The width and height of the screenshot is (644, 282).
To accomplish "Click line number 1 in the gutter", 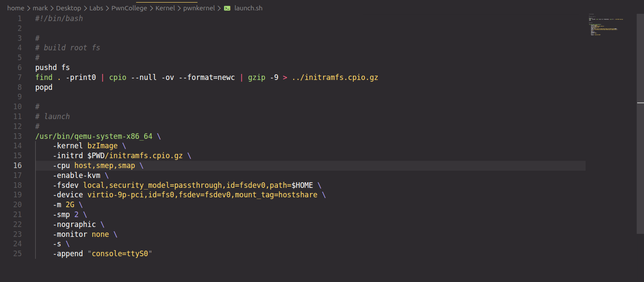I will (19, 18).
